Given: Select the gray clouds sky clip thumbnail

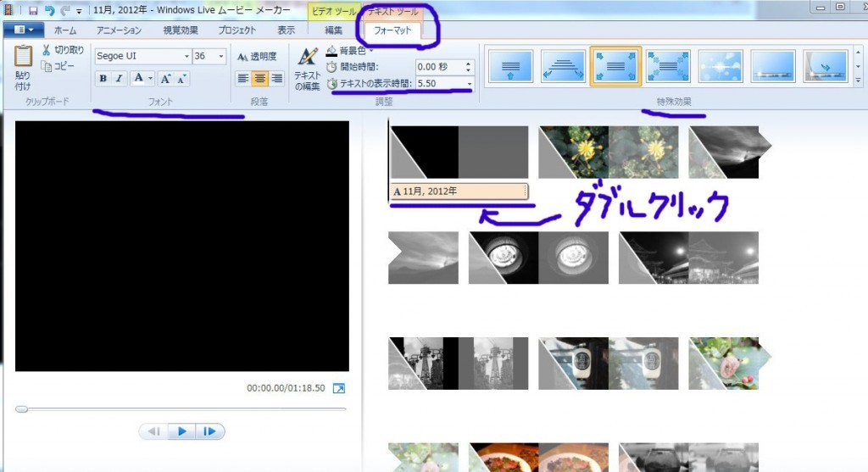Looking at the screenshot, I should click(424, 258).
